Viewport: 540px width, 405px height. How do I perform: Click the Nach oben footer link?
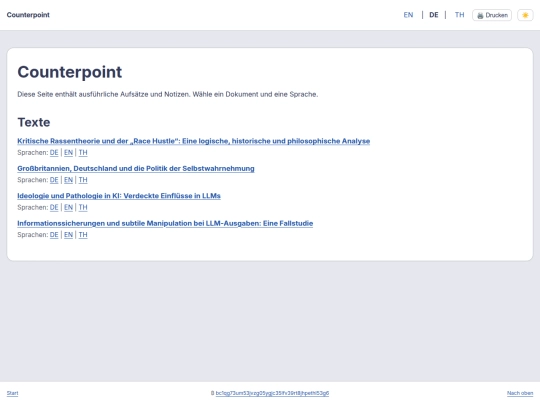(520, 393)
